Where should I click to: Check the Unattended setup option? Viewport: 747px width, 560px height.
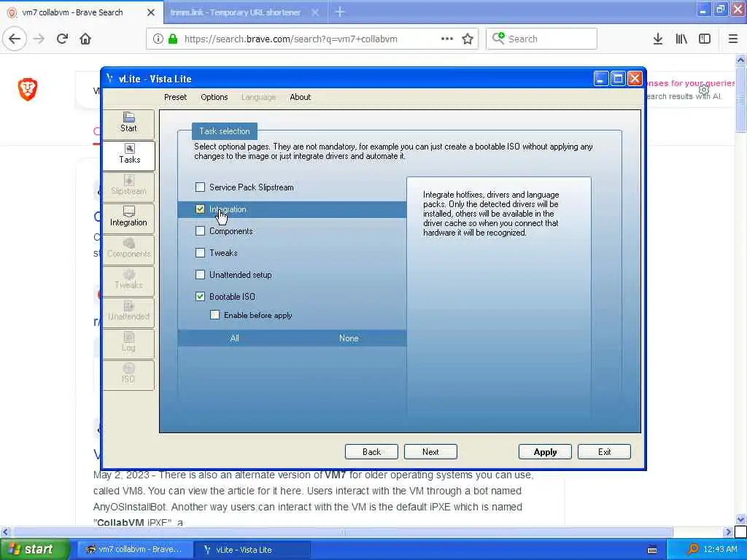200,275
